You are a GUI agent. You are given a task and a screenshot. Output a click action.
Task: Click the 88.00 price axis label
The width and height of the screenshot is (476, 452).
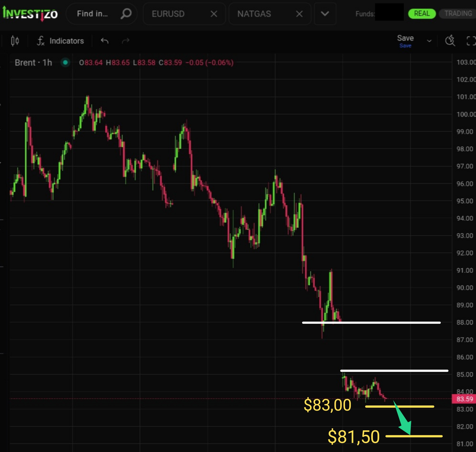tap(464, 322)
